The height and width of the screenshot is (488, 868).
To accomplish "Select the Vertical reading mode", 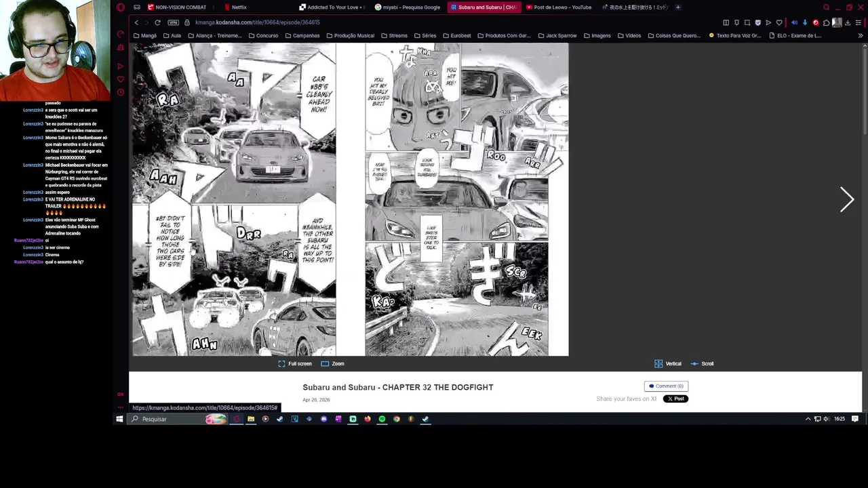I will coord(668,364).
